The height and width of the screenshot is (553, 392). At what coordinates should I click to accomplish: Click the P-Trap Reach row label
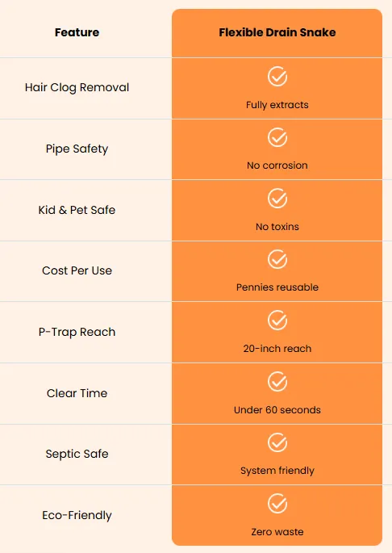tap(77, 332)
